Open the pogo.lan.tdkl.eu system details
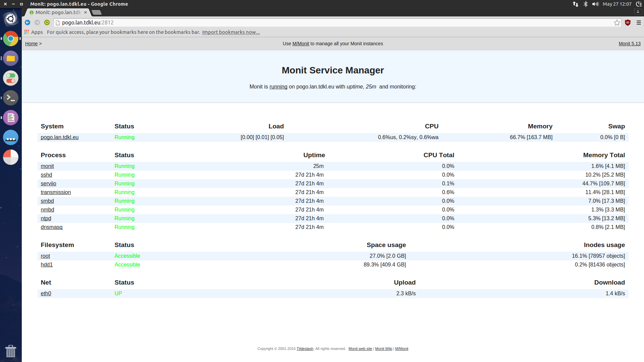 (59, 137)
